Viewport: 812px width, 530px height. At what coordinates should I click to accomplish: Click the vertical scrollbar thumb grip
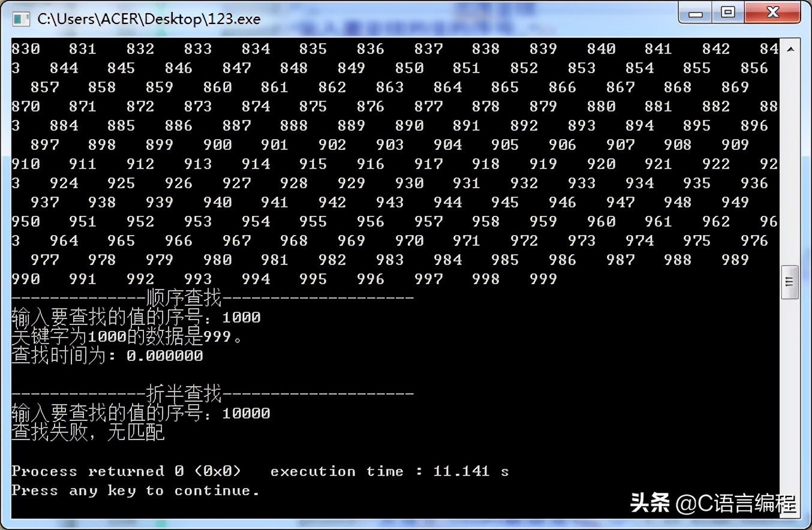[x=790, y=282]
